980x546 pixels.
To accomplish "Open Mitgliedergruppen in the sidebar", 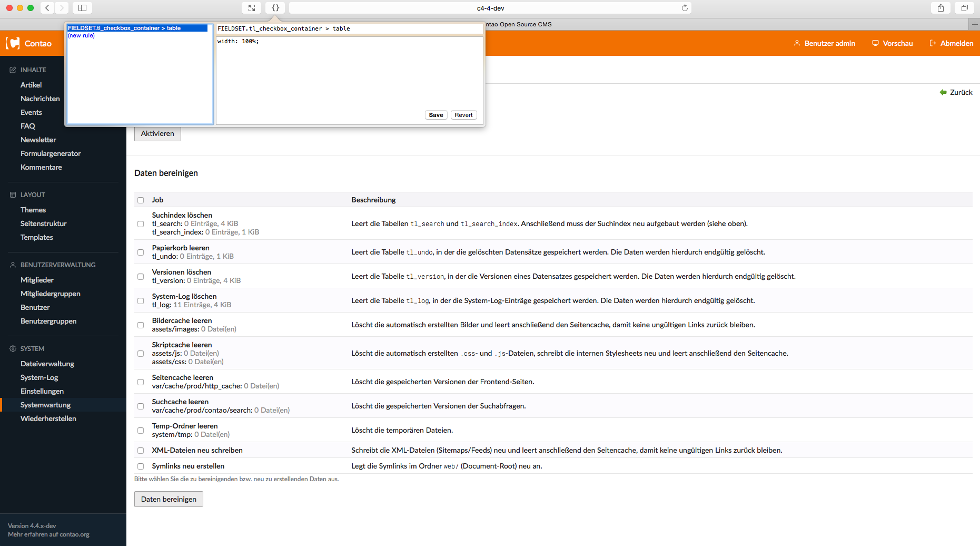I will click(51, 294).
